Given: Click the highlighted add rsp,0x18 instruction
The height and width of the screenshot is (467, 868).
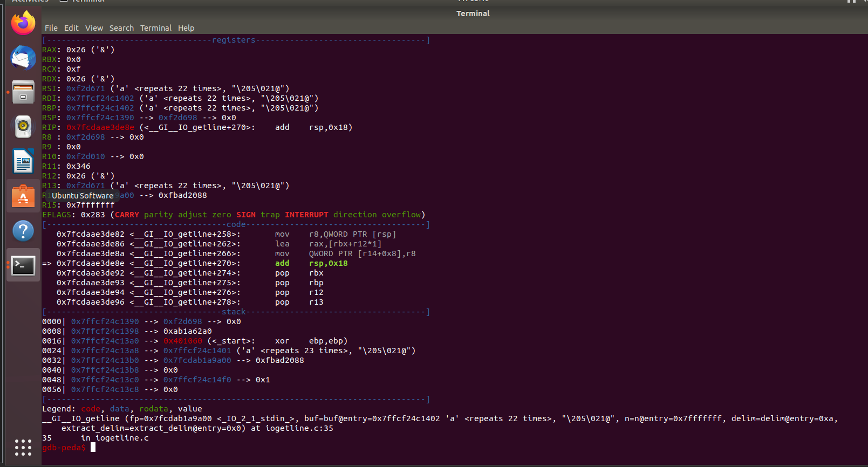Looking at the screenshot, I should click(x=311, y=264).
